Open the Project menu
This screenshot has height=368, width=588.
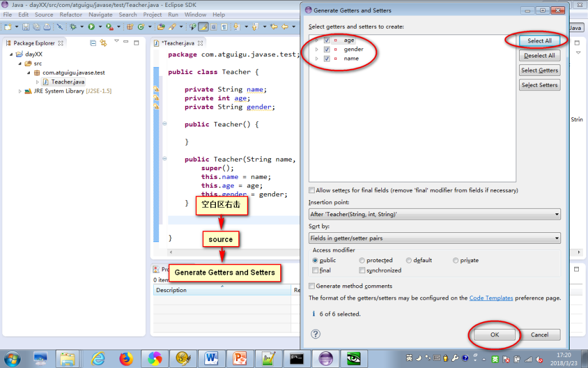click(152, 14)
